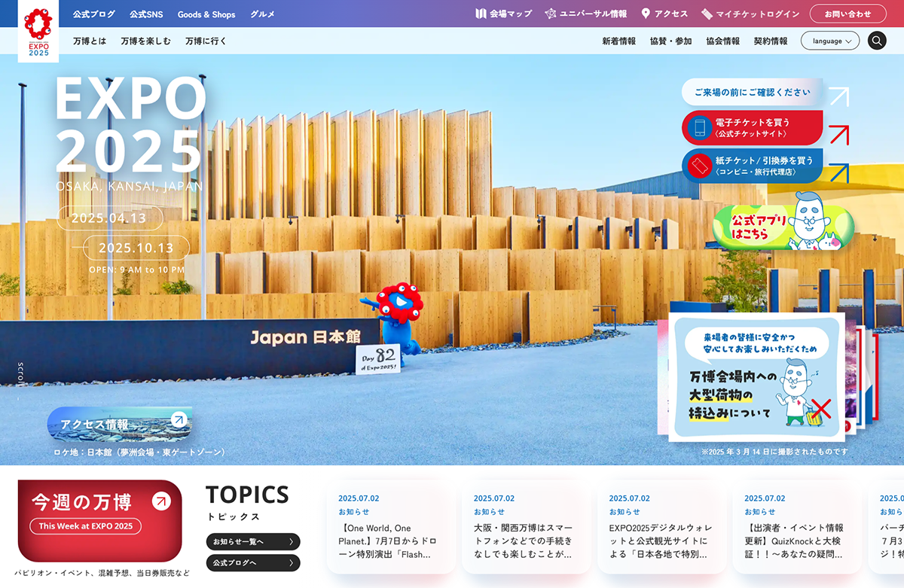Open the 公式SNS menu item
904x588 pixels.
click(x=146, y=14)
